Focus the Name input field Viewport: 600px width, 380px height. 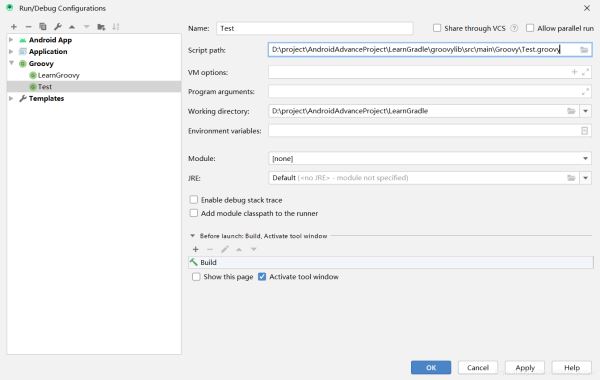click(x=315, y=28)
